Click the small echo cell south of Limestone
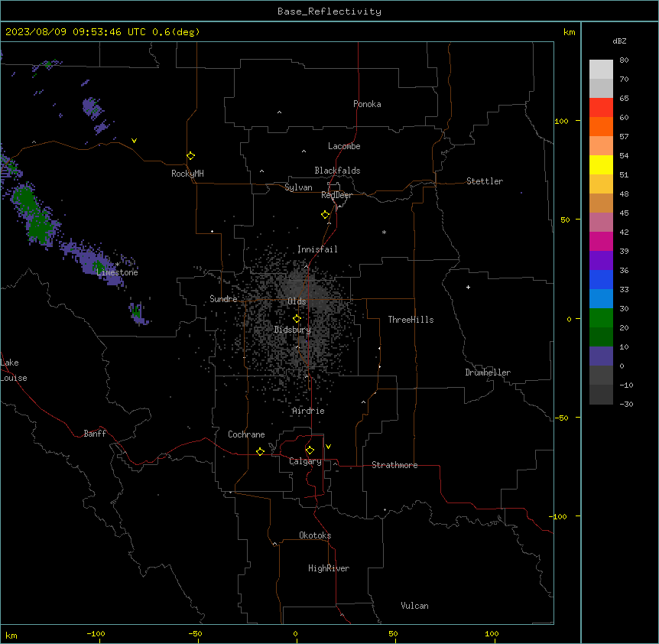Image resolution: width=659 pixels, height=644 pixels. coord(138,313)
